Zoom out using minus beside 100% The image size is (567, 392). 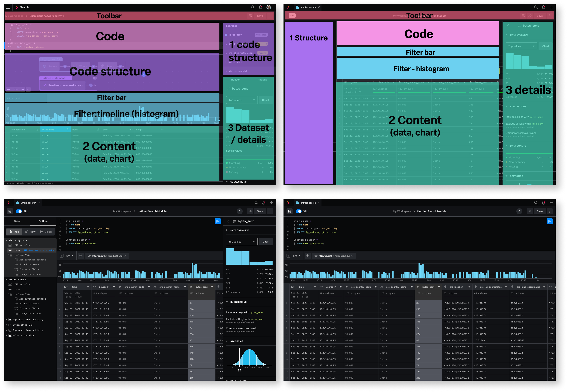click(x=9, y=89)
